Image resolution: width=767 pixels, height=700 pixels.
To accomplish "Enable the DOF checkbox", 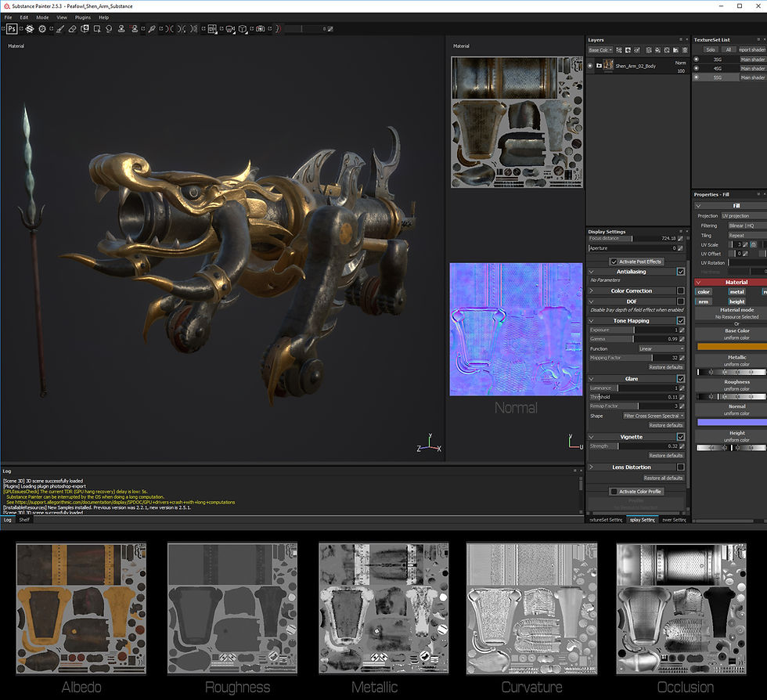I will pyautogui.click(x=680, y=301).
